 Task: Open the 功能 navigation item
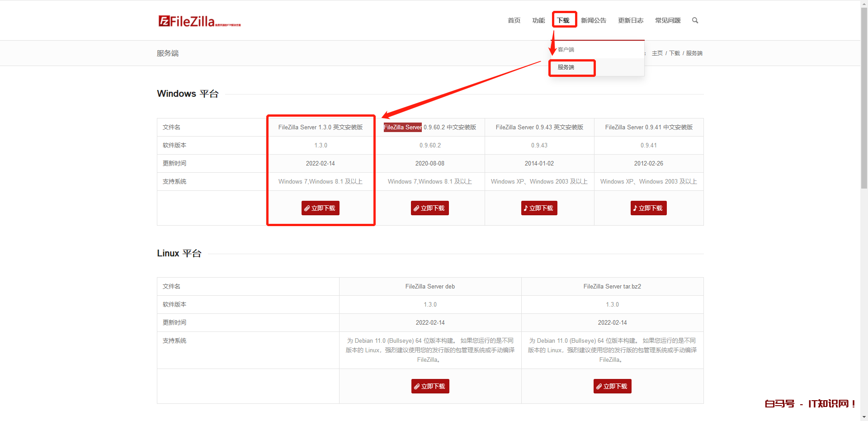pyautogui.click(x=538, y=20)
